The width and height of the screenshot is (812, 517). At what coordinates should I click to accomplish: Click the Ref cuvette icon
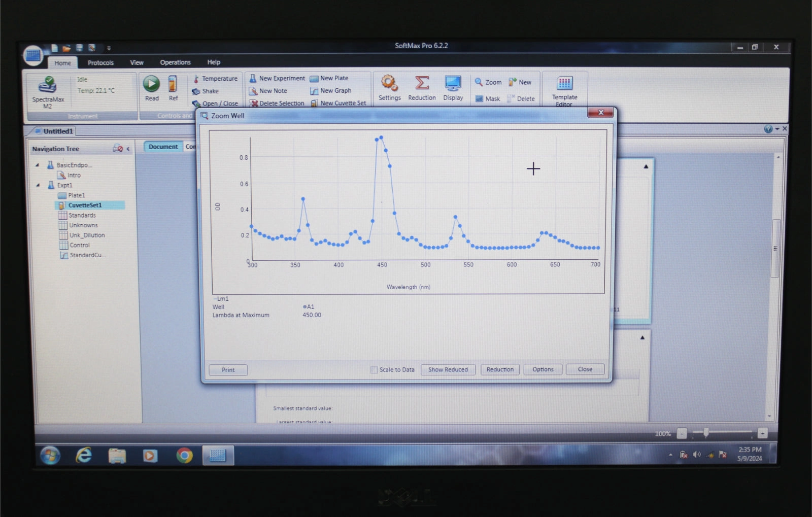coord(173,84)
